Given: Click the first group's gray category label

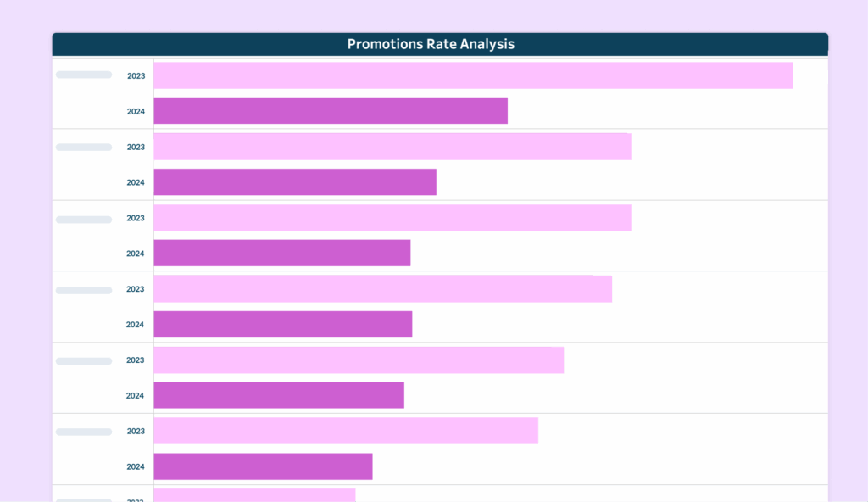Looking at the screenshot, I should [84, 75].
